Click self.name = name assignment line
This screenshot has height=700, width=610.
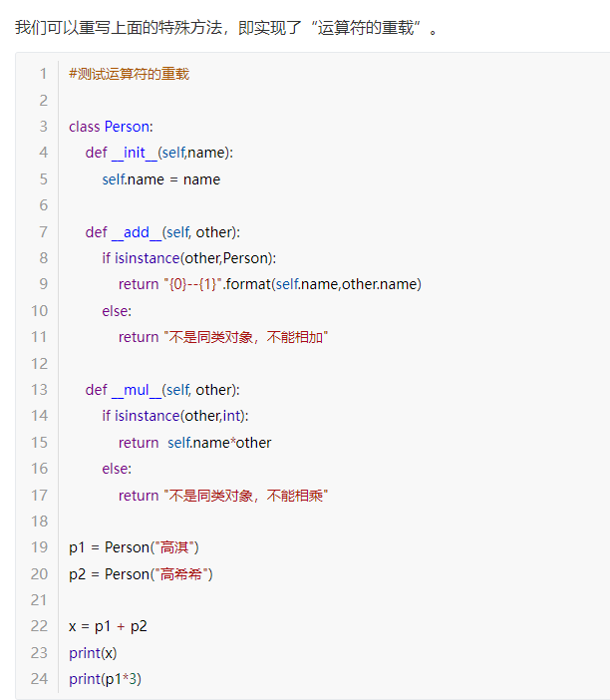coord(161,179)
